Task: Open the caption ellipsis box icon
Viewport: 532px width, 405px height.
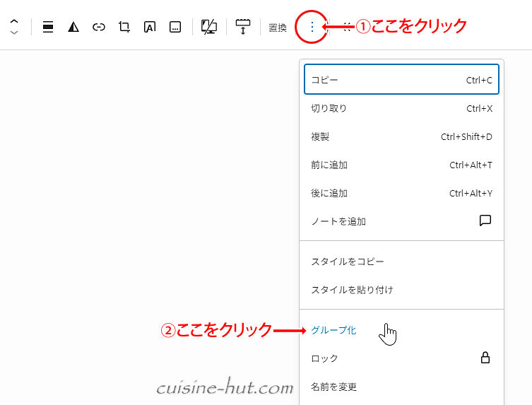Action: [x=175, y=27]
